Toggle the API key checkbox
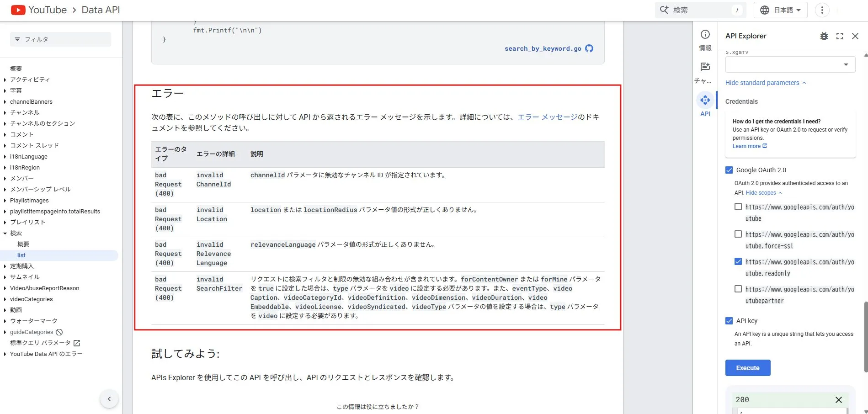868x414 pixels. point(729,321)
